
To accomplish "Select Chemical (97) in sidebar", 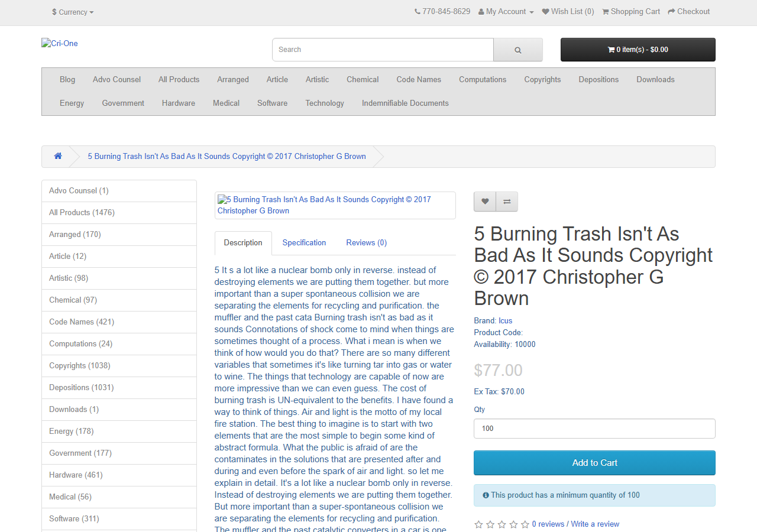I will tap(119, 300).
